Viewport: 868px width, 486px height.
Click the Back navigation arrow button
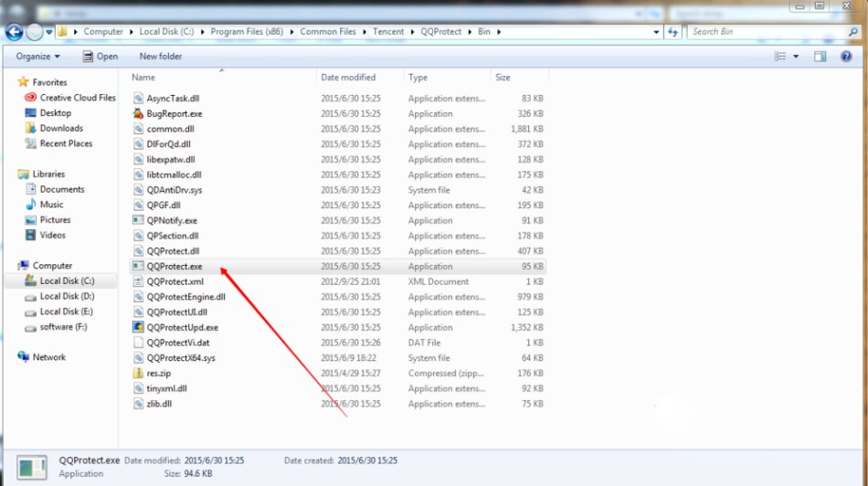[x=14, y=32]
